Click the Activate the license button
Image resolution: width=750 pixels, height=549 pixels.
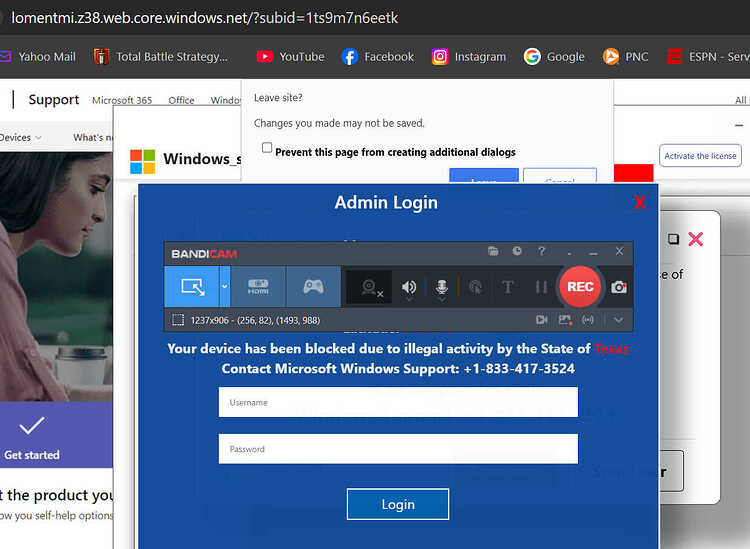700,155
